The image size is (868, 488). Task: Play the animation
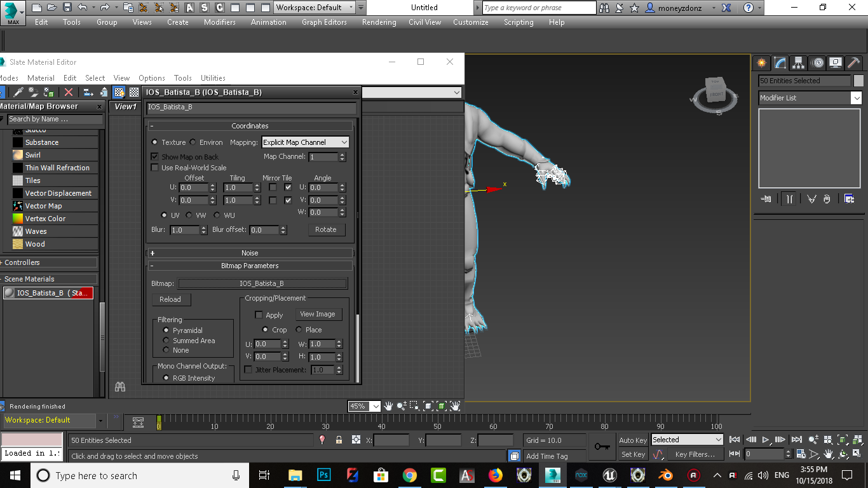(766, 440)
